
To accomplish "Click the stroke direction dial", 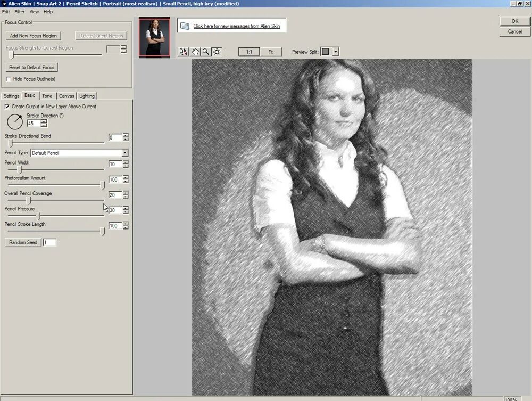I will click(x=15, y=121).
